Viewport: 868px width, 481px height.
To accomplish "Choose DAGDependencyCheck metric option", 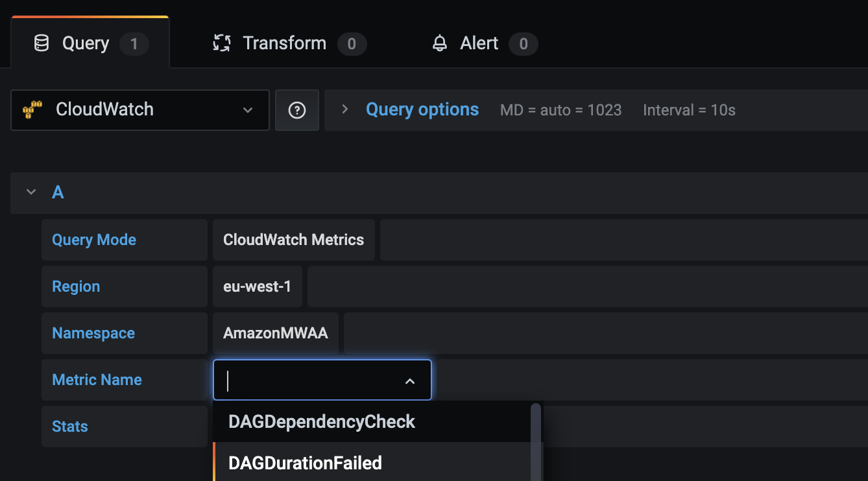I will (372, 422).
